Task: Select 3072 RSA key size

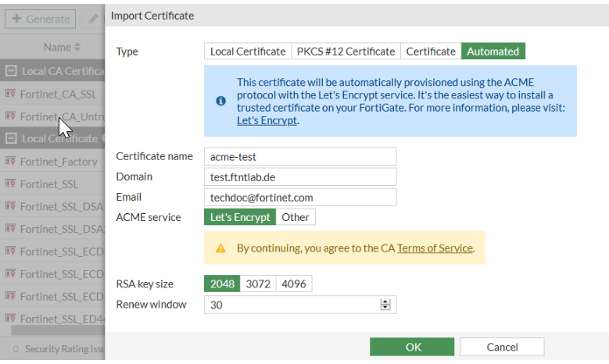Action: 257,284
